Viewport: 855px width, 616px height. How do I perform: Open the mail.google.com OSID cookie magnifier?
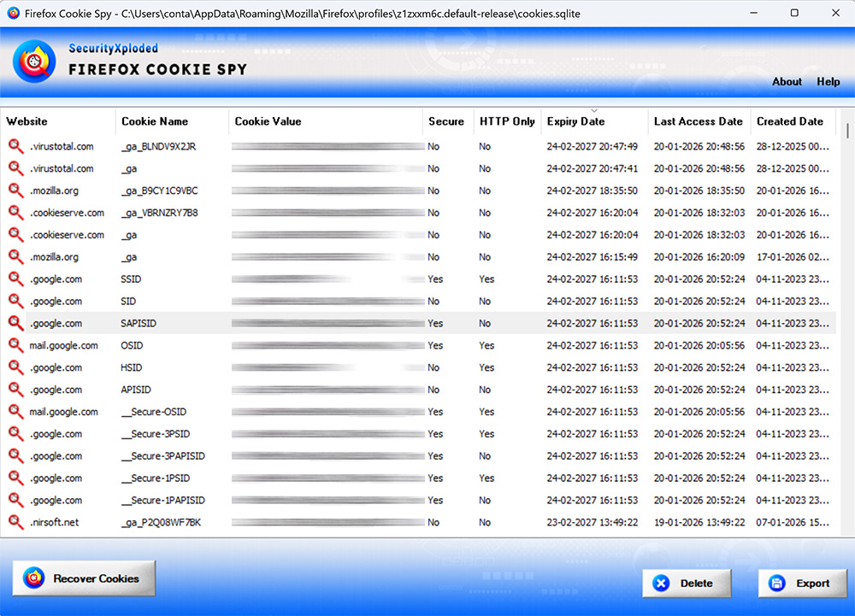click(x=15, y=345)
